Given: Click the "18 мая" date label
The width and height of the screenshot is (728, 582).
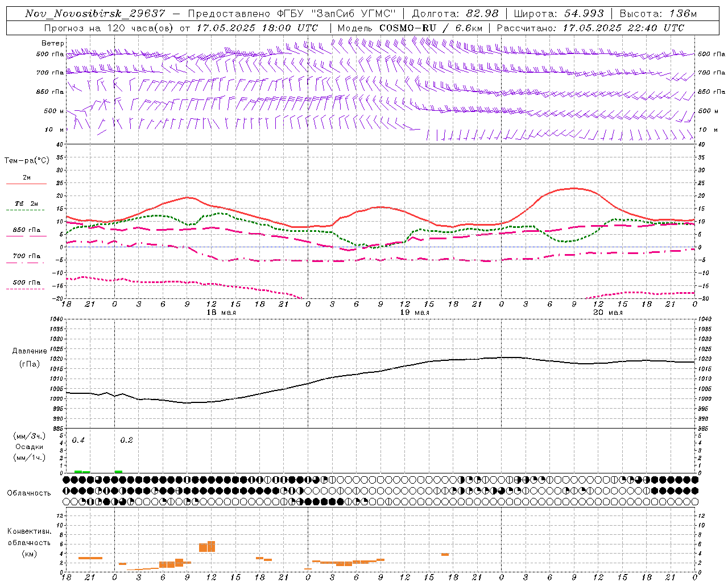Looking at the screenshot, I should (221, 313).
